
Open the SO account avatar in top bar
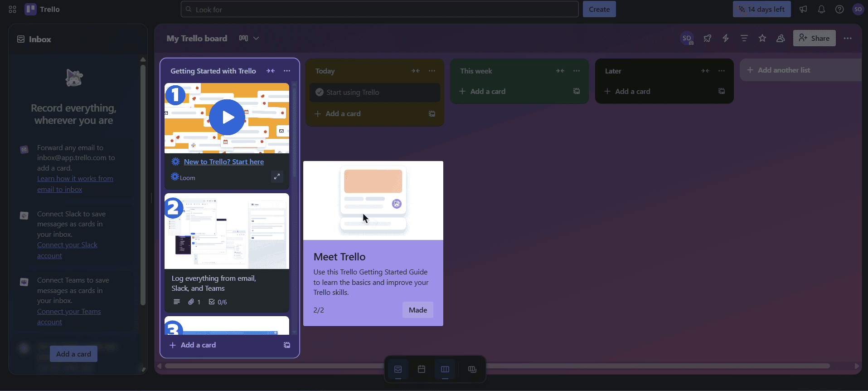[858, 9]
